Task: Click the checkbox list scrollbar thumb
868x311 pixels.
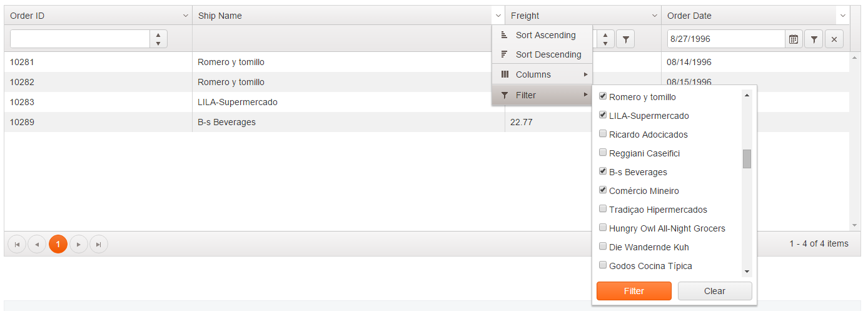Action: tap(747, 159)
